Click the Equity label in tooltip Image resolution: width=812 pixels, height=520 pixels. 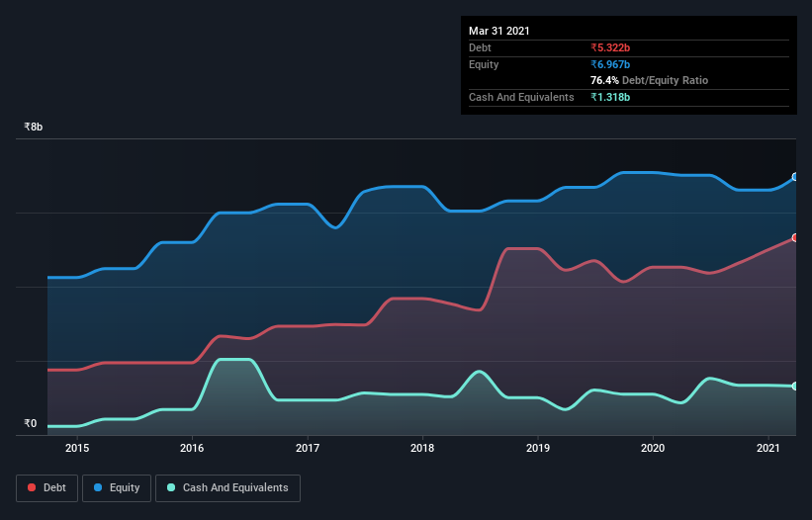click(x=484, y=64)
